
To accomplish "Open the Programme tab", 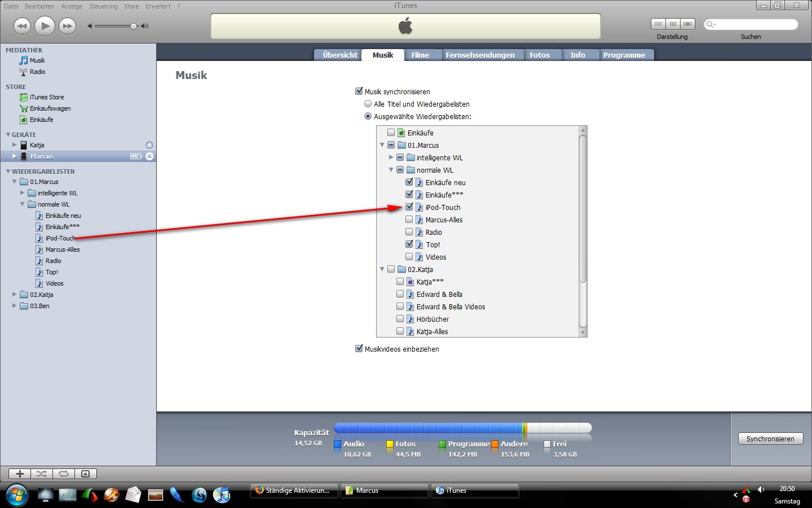I will point(624,55).
